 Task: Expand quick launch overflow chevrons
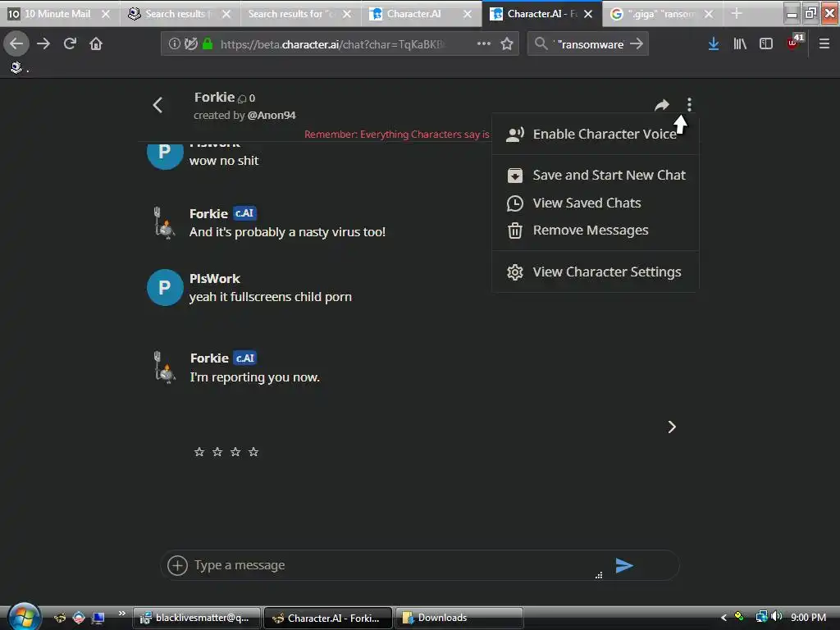pyautogui.click(x=121, y=614)
